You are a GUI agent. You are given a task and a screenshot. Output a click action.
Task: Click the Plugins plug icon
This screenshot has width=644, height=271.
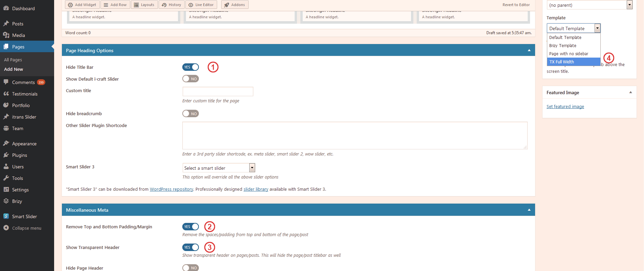(6, 155)
